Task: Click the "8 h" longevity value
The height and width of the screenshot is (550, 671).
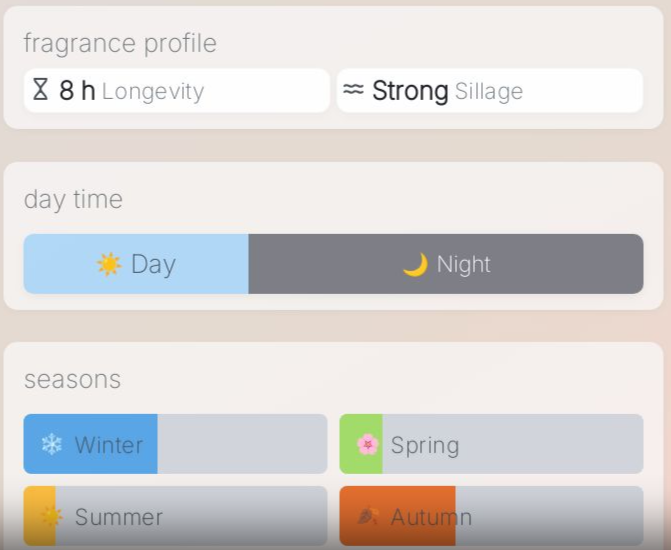Action: click(77, 91)
